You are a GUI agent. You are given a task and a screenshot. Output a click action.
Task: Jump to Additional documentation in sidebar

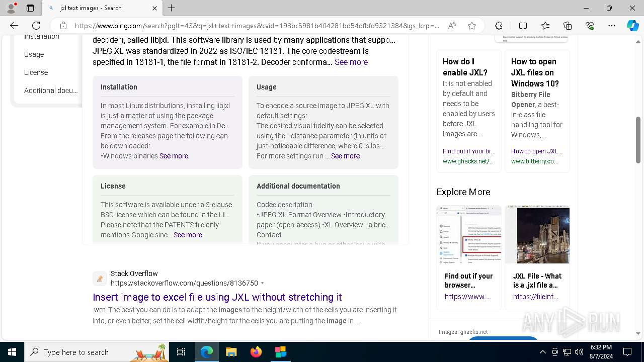coord(51,90)
